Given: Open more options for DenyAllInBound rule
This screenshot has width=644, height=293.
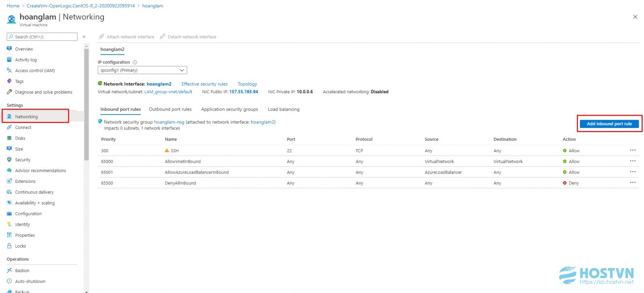Looking at the screenshot, I should pyautogui.click(x=633, y=183).
